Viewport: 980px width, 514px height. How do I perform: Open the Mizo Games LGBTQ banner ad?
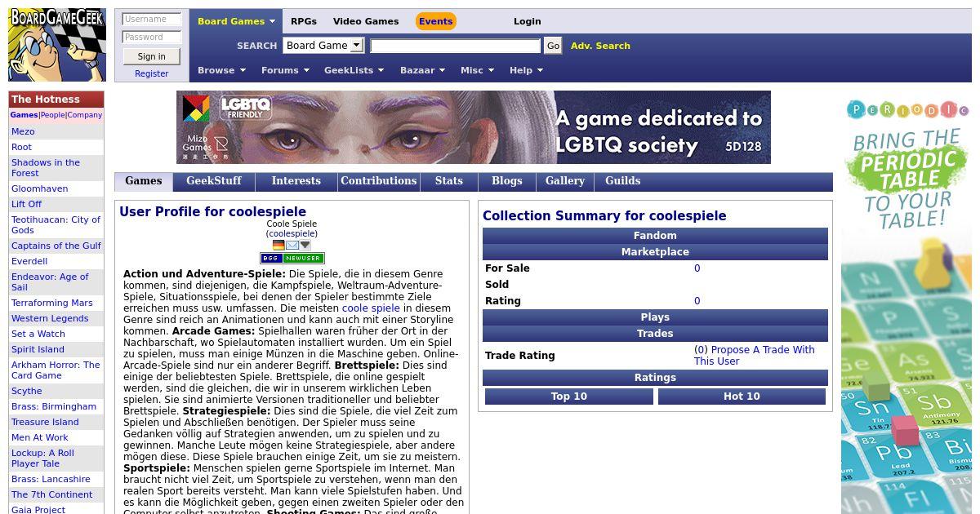click(x=474, y=127)
